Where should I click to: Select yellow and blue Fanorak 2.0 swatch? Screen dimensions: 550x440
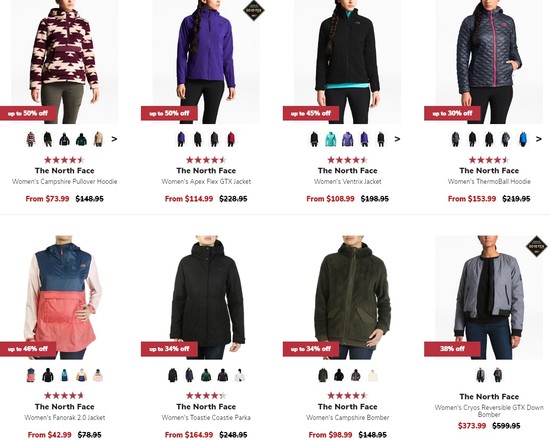pyautogui.click(x=81, y=375)
